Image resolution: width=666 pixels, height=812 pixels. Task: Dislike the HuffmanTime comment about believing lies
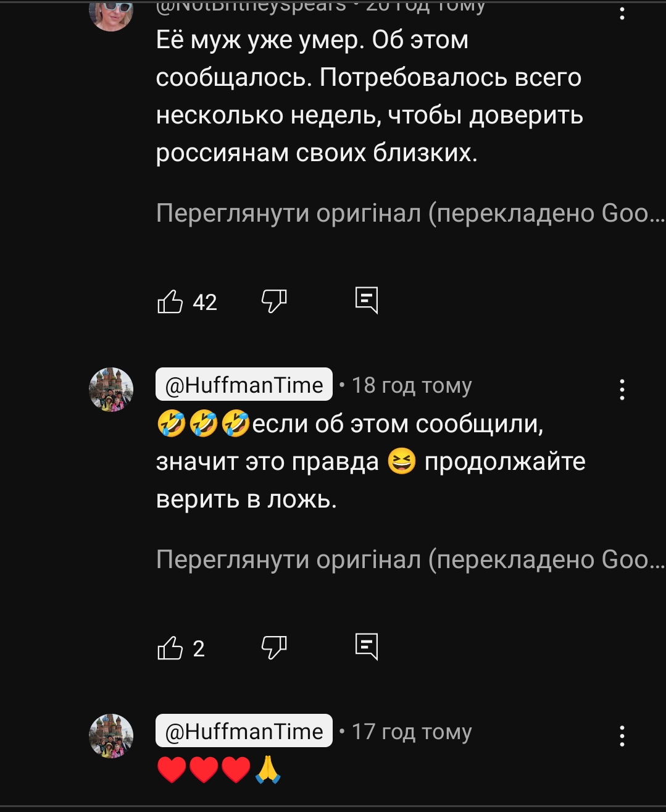coord(274,648)
